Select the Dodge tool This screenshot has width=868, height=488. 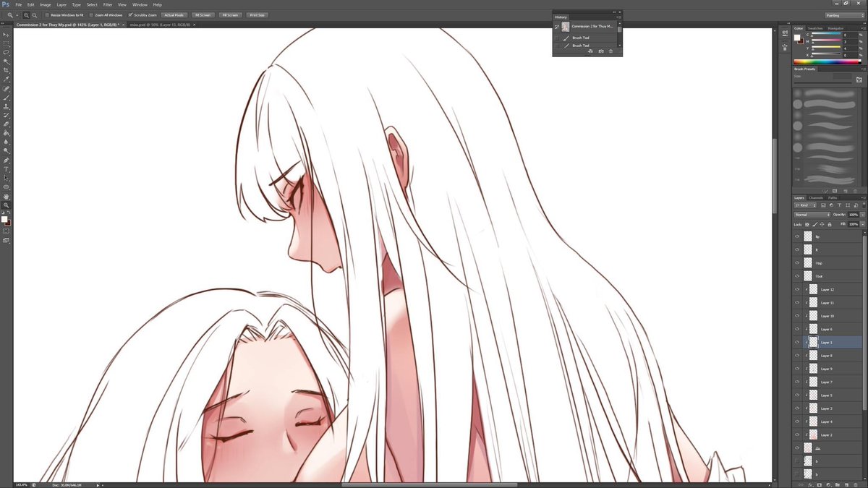[7, 150]
